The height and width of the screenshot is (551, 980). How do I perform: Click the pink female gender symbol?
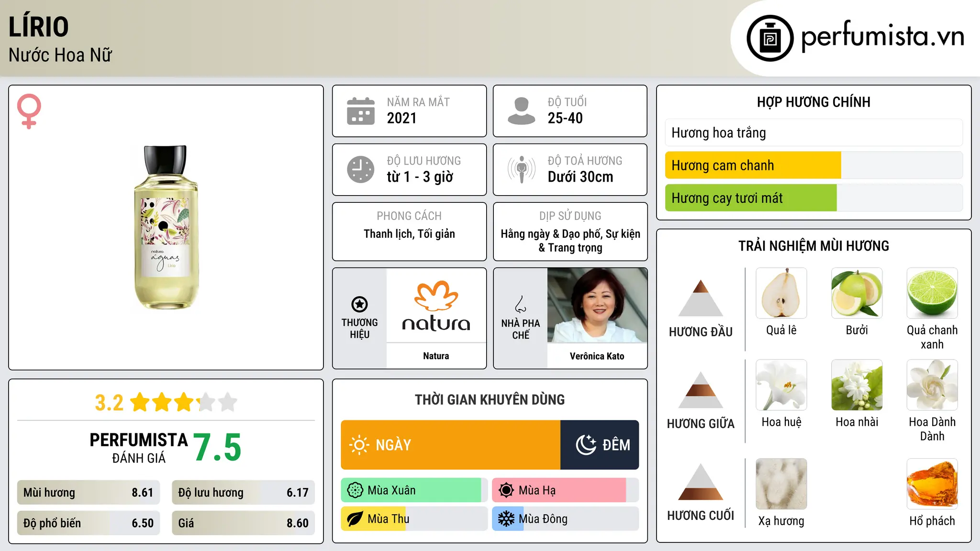[29, 111]
